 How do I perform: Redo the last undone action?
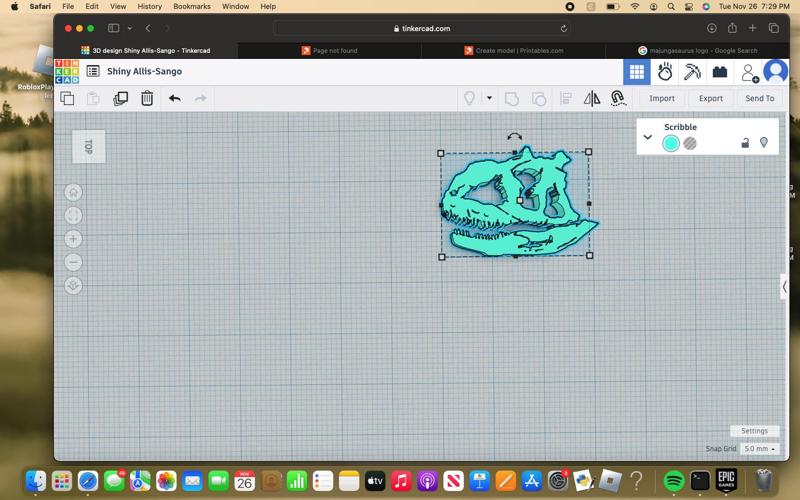point(201,98)
